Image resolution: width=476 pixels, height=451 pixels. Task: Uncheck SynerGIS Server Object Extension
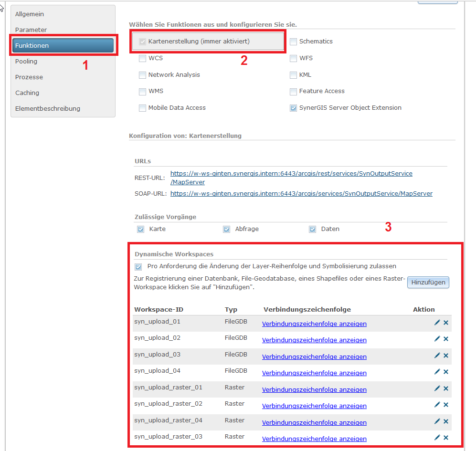[x=293, y=108]
